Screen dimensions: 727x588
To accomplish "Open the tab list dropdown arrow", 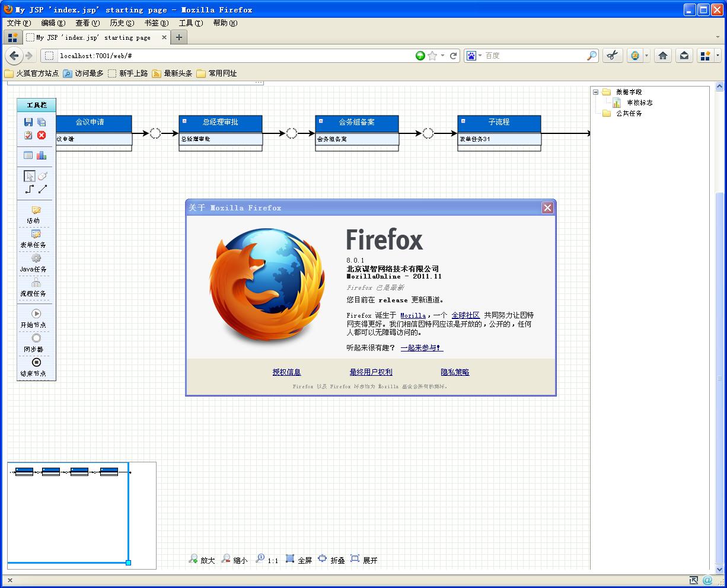I will (716, 37).
